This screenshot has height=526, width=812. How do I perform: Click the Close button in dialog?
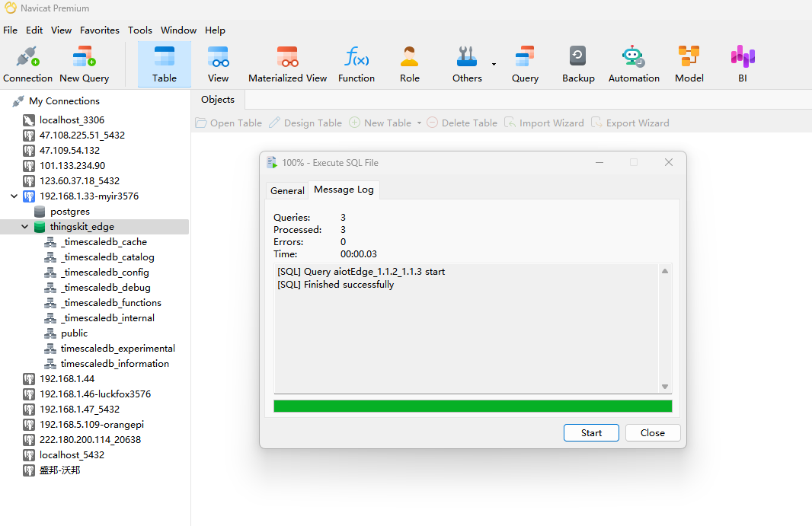click(x=653, y=433)
